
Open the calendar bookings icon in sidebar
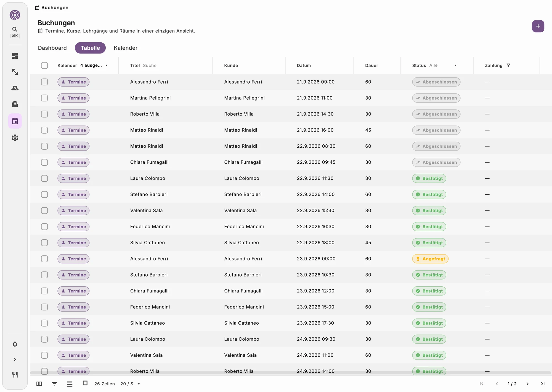pos(15,121)
